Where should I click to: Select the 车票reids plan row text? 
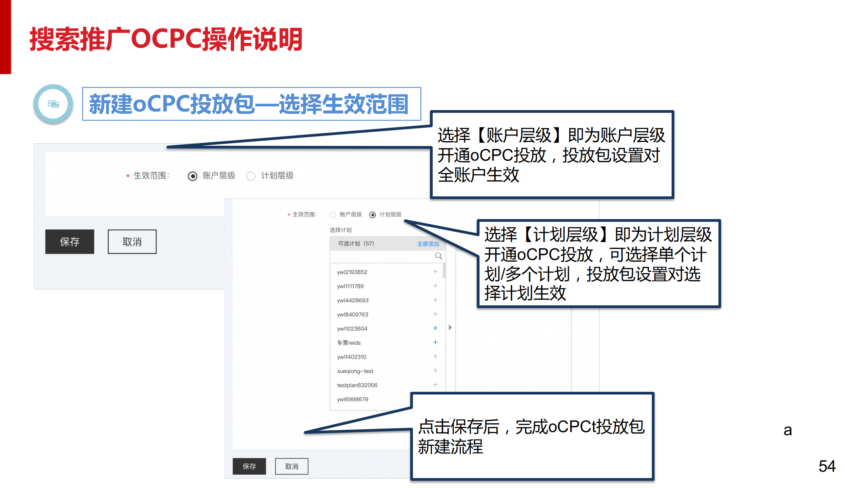(349, 343)
